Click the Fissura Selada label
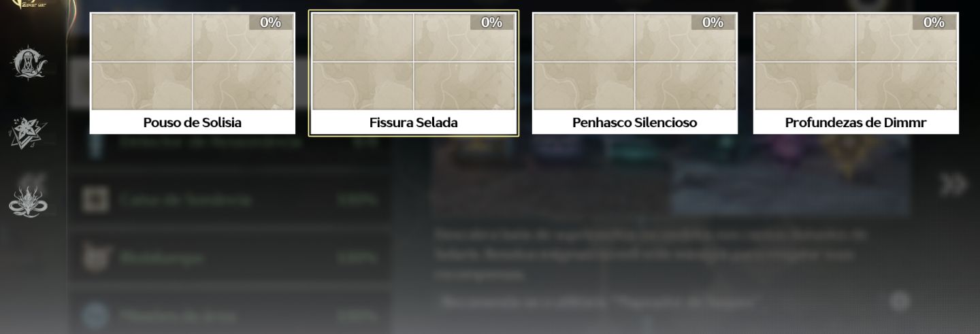This screenshot has height=334, width=980. [x=414, y=122]
